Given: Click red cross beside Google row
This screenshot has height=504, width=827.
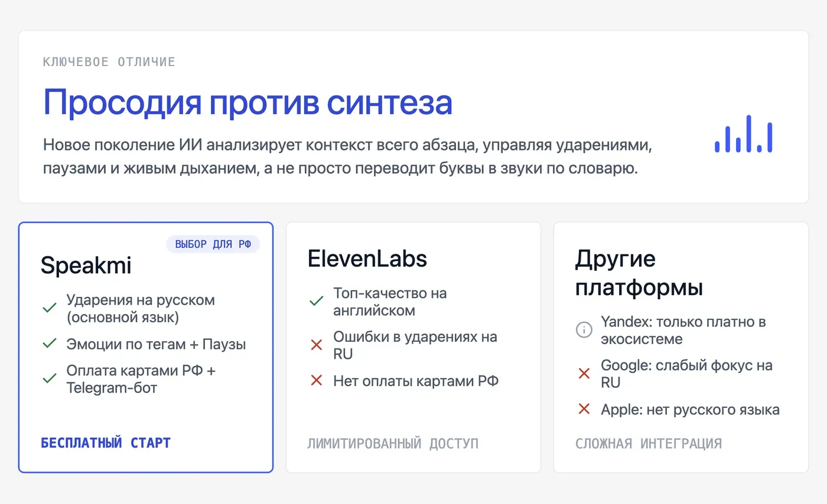Looking at the screenshot, I should [584, 373].
